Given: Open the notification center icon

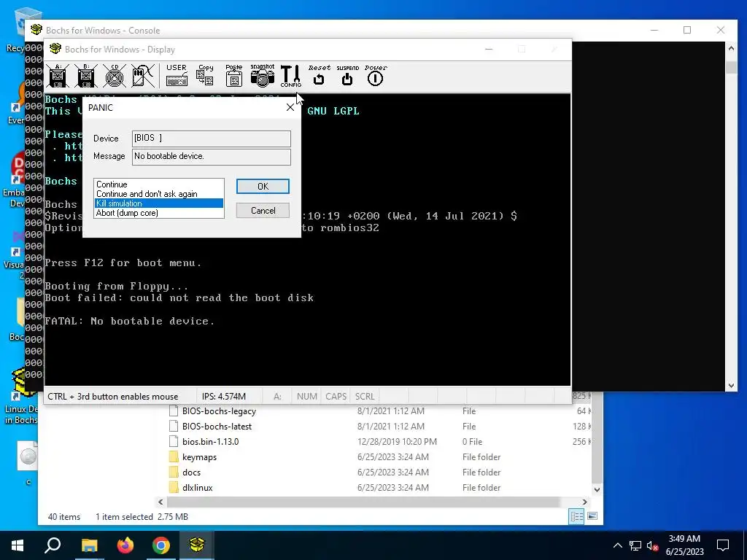Looking at the screenshot, I should (x=723, y=545).
